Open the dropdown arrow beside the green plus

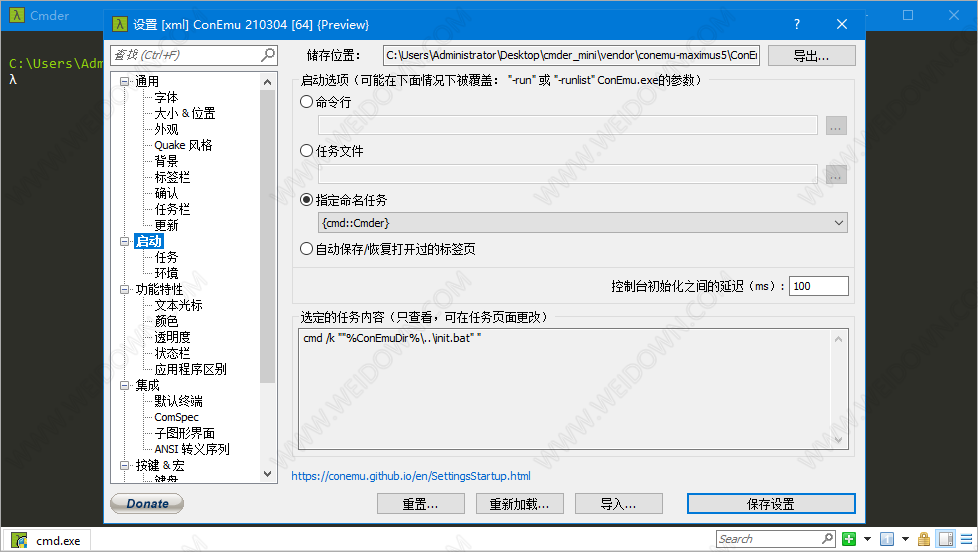pos(867,540)
